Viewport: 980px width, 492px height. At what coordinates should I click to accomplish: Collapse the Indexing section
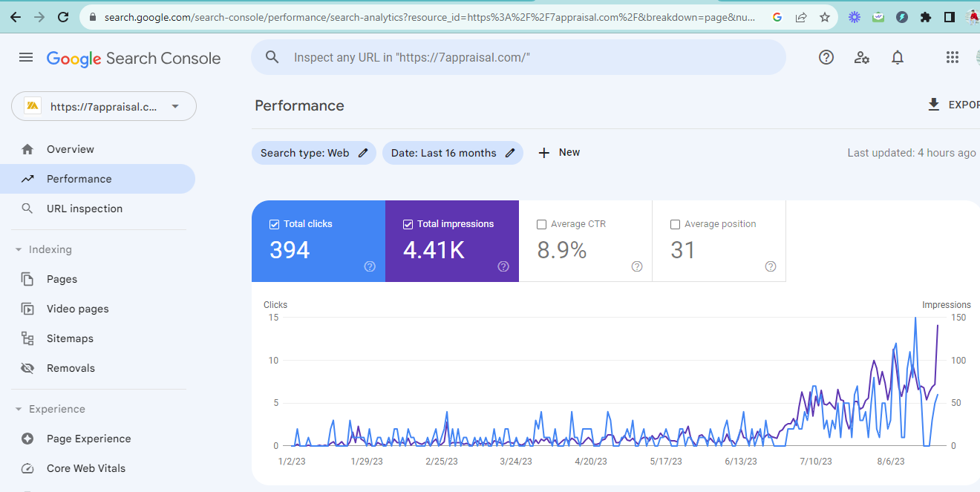(19, 249)
